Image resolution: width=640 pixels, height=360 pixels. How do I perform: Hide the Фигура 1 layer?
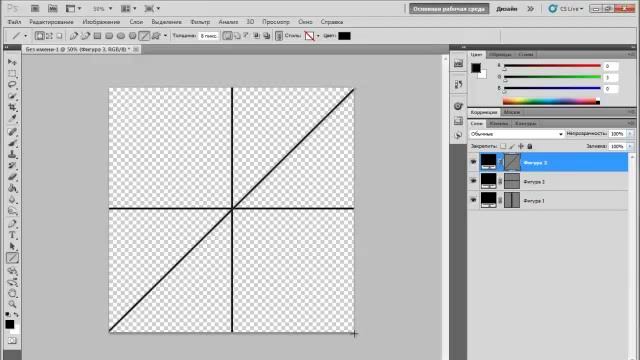[x=473, y=200]
